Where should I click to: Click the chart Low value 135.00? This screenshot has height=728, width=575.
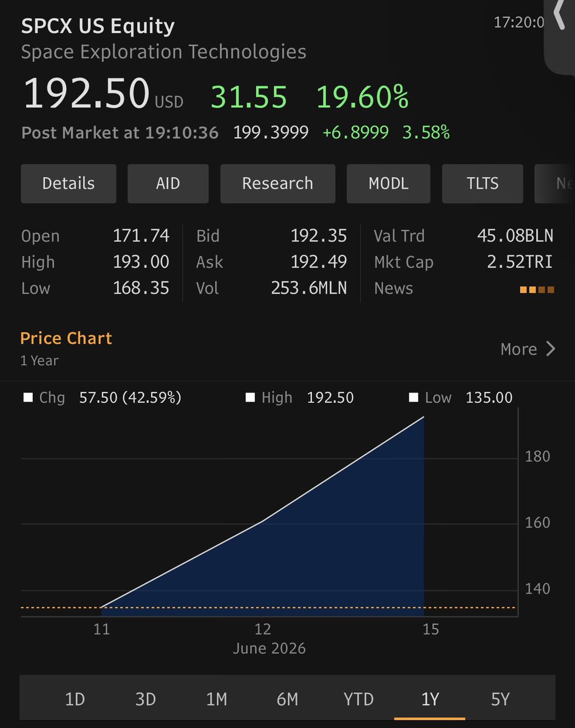tap(489, 398)
